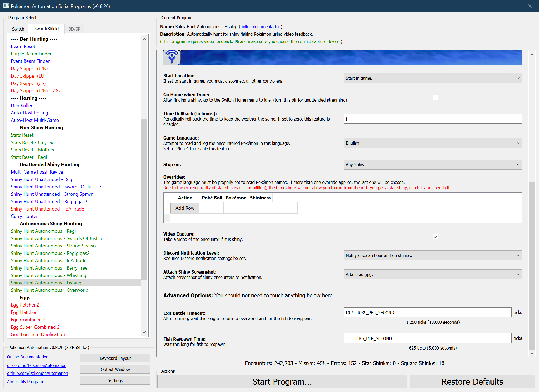The image size is (539, 392).
Task: Open the Stop on dropdown
Action: tap(432, 165)
